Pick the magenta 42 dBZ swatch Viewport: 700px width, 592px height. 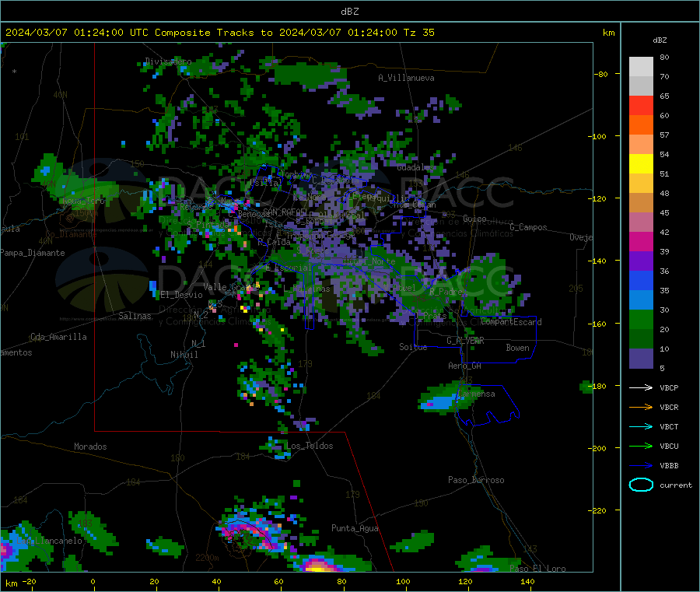coord(641,242)
